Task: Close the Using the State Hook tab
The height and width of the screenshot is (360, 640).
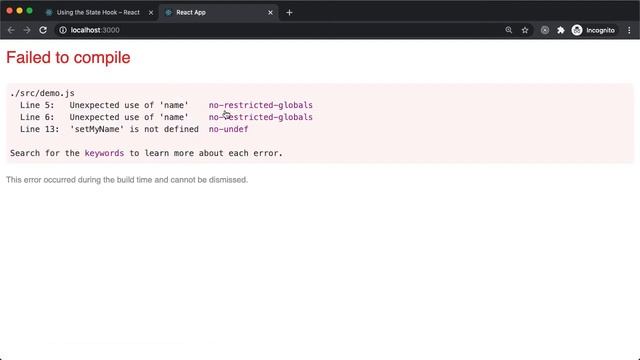Action: (x=151, y=13)
